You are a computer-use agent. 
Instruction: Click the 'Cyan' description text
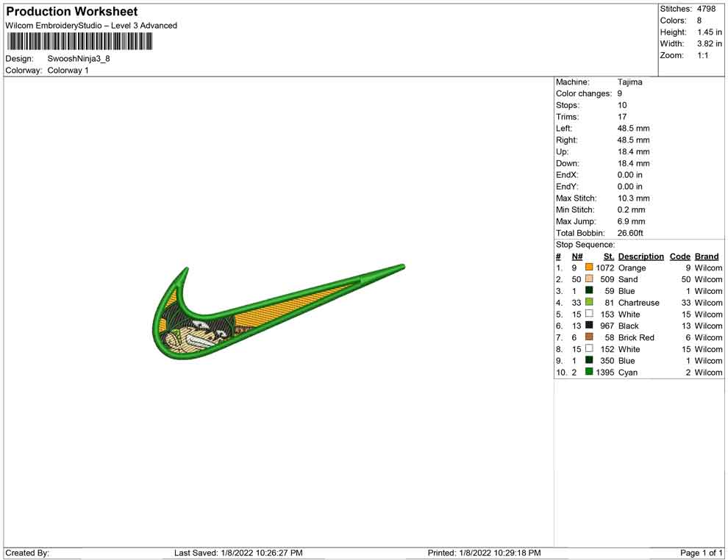(628, 373)
